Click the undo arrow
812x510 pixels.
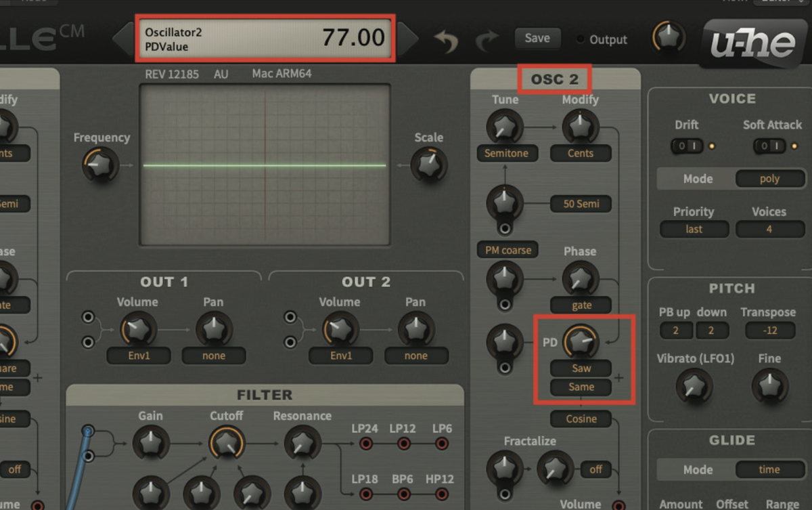[x=445, y=39]
